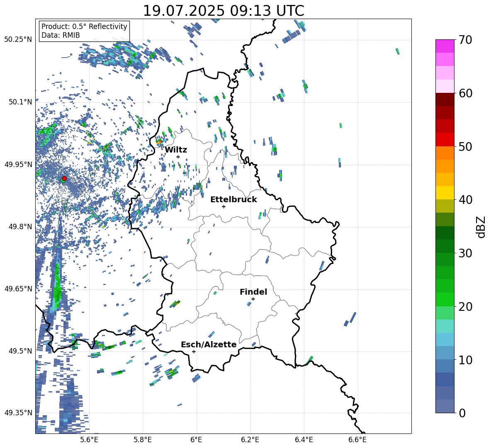Click the Wiltz station cross marker
491x448 pixels.
click(178, 157)
